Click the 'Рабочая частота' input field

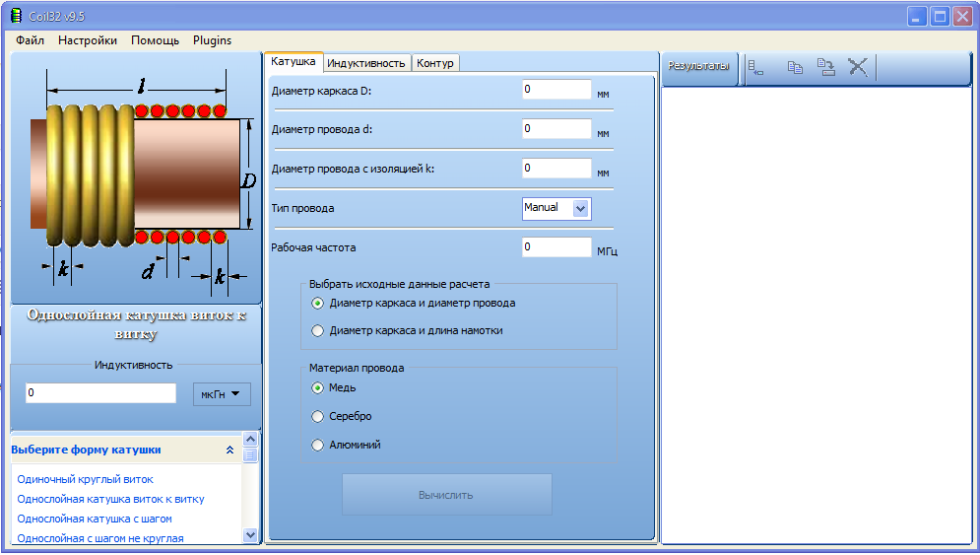coord(556,247)
